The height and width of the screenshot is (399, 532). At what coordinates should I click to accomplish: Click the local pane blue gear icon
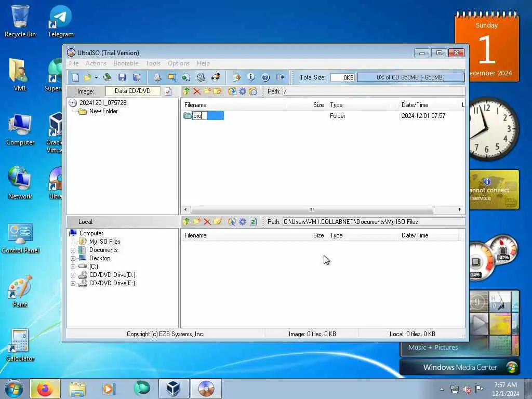click(x=243, y=221)
